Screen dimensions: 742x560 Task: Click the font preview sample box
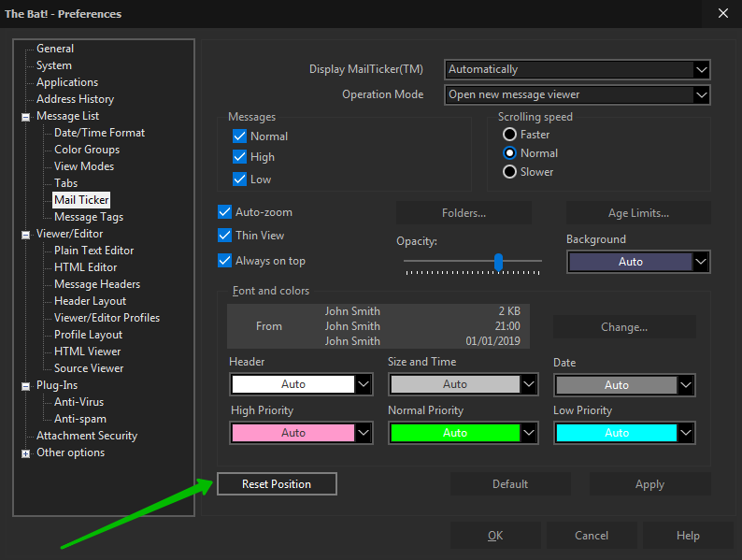click(378, 326)
